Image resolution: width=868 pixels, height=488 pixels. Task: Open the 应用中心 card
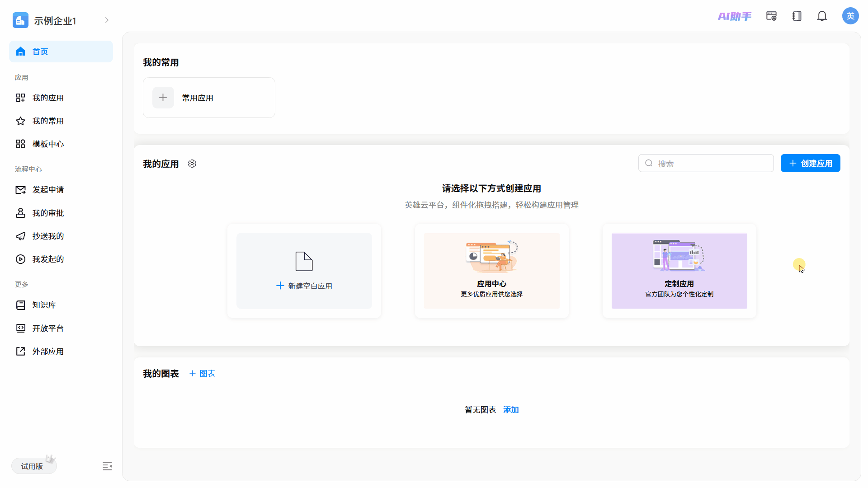492,271
